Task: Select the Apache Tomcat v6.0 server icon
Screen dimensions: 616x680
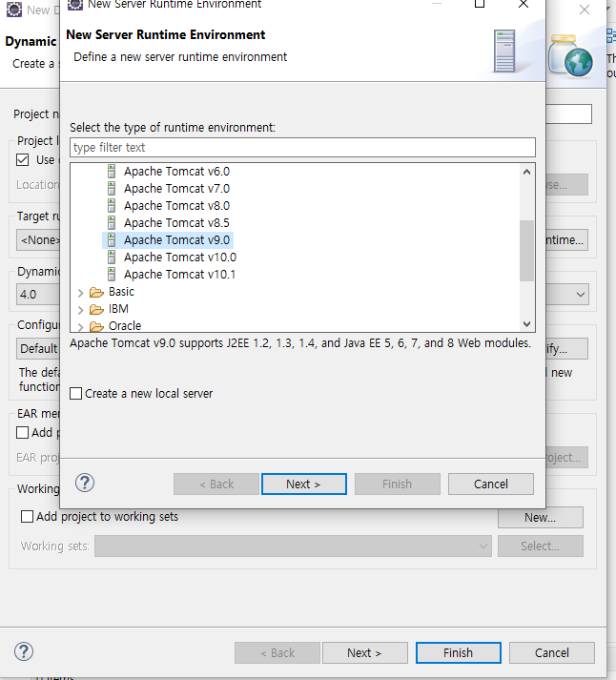Action: (x=112, y=172)
